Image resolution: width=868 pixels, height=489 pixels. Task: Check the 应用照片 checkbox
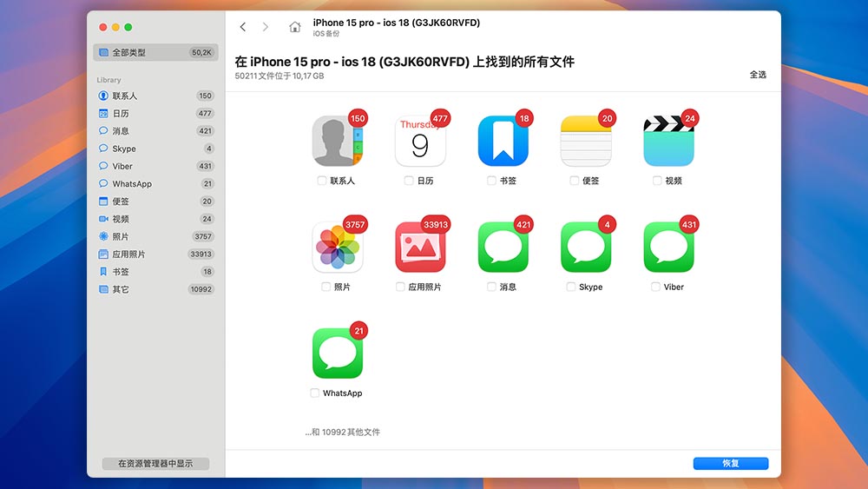[399, 287]
